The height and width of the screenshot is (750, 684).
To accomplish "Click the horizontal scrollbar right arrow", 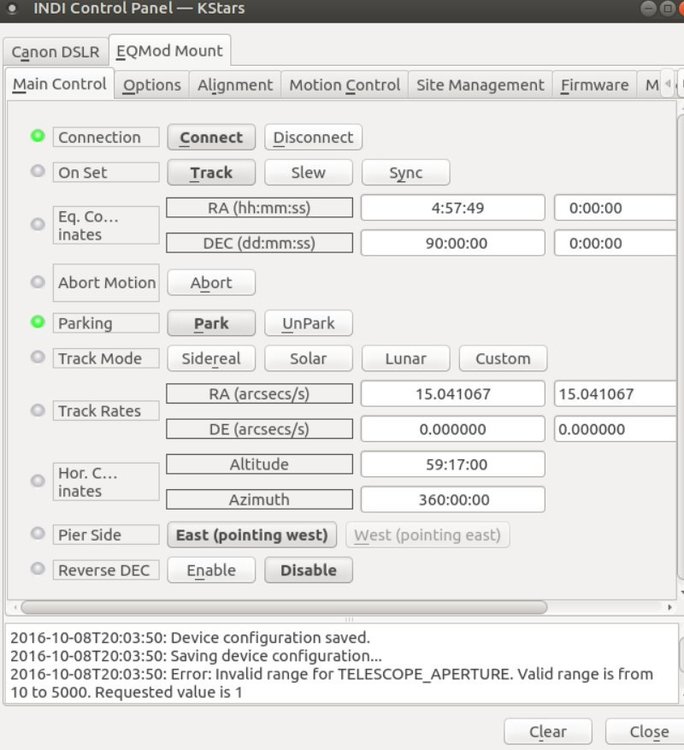I will (670, 607).
